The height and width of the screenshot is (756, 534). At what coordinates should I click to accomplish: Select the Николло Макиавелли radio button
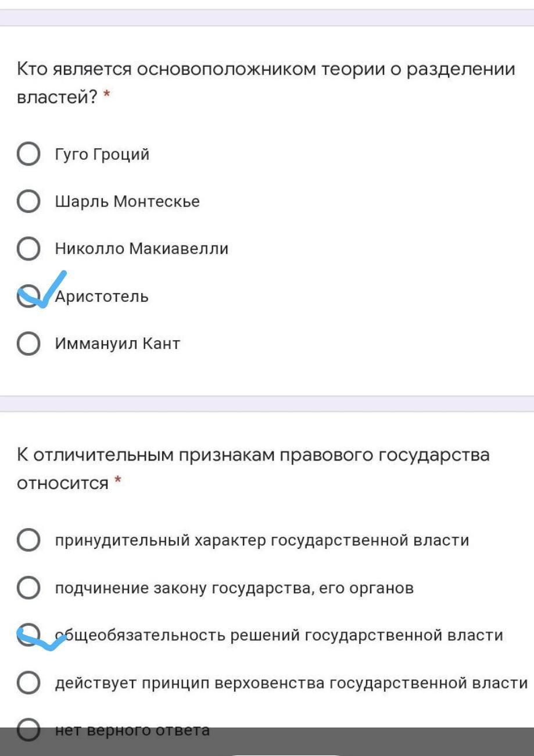[28, 249]
